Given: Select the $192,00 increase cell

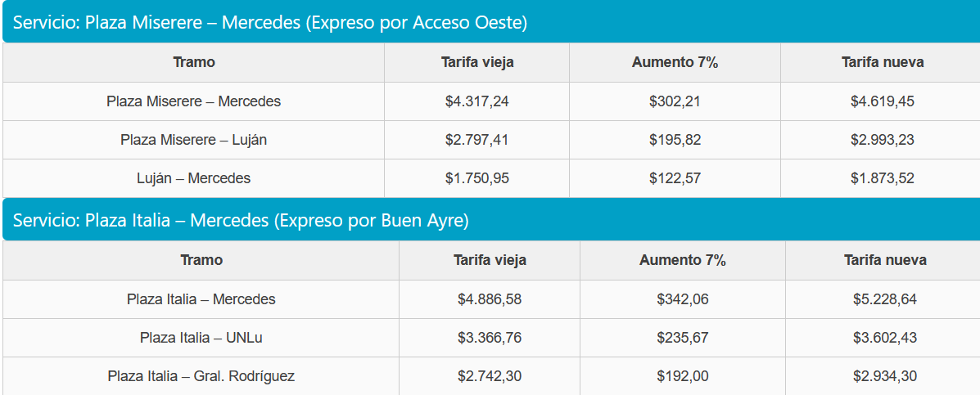Looking at the screenshot, I should click(x=683, y=376).
